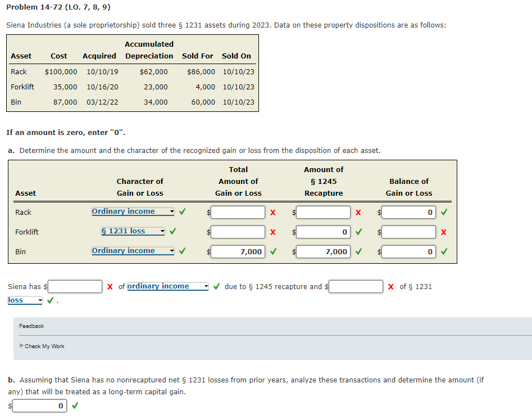532x419 pixels.
Task: Click the part b answer box showing 0
Action: tap(39, 406)
